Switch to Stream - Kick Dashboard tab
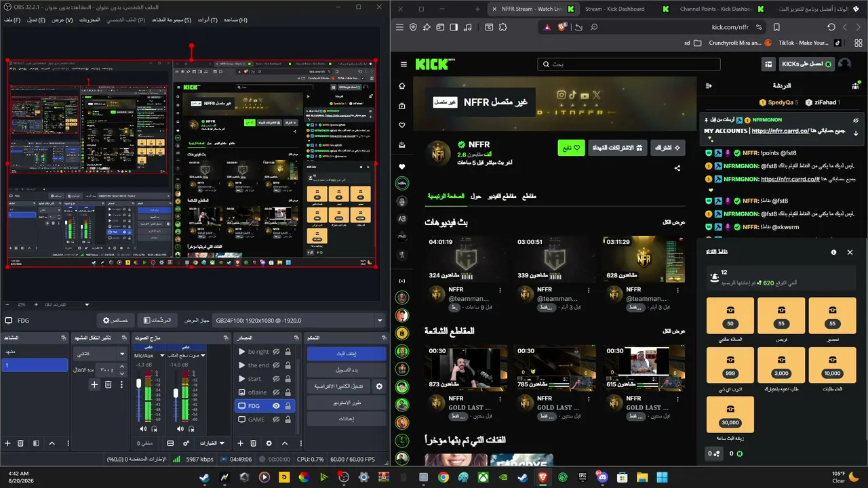 [614, 9]
